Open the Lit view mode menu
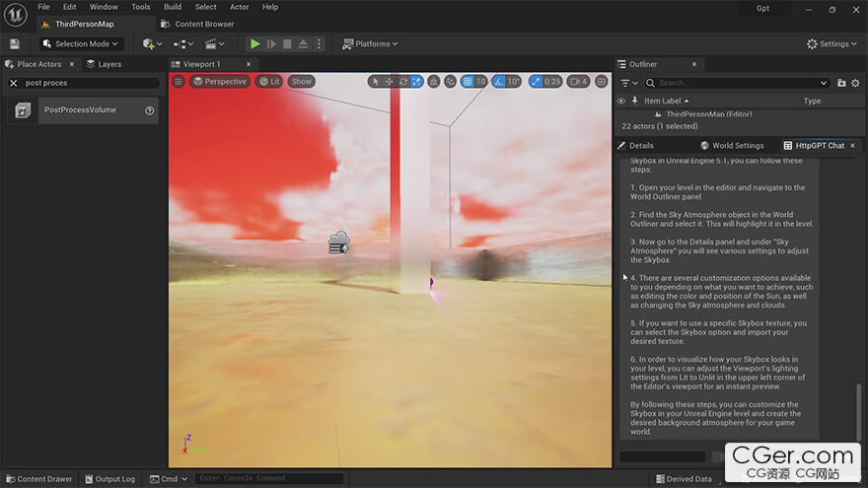868x488 pixels. [269, 81]
